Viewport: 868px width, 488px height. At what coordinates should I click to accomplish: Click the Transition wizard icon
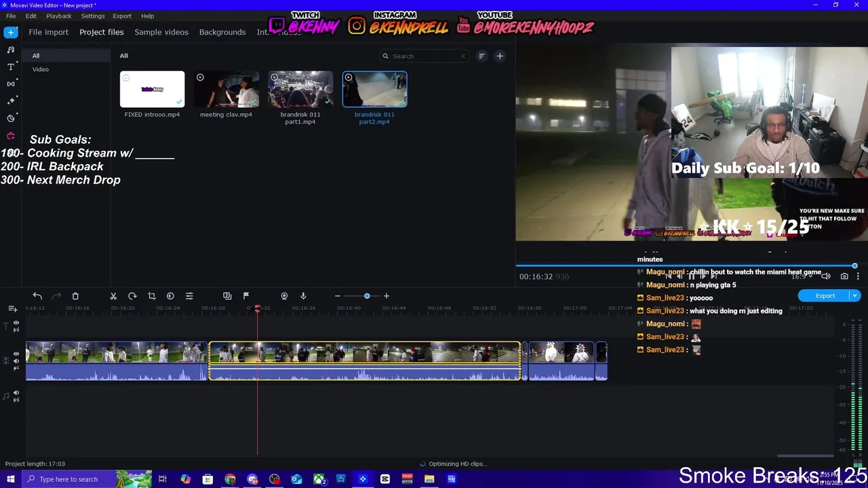pos(227,296)
